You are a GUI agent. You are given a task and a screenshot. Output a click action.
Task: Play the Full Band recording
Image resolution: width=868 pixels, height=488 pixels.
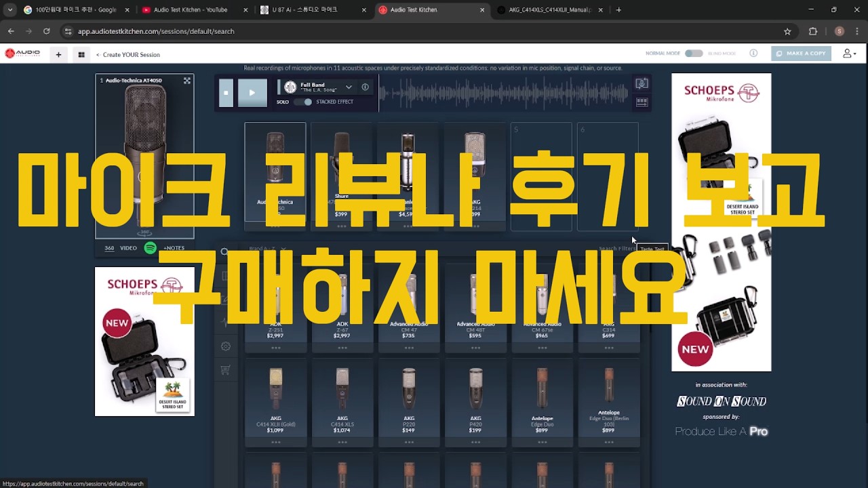click(x=252, y=93)
